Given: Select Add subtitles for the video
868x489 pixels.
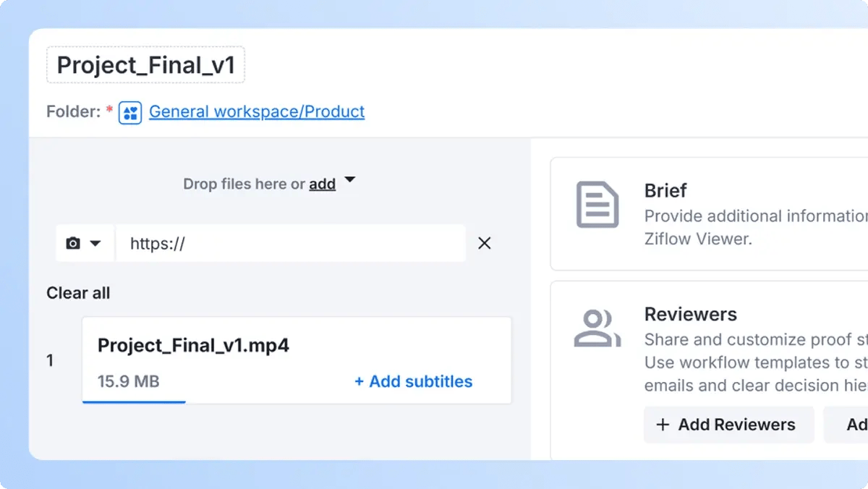Looking at the screenshot, I should [413, 381].
